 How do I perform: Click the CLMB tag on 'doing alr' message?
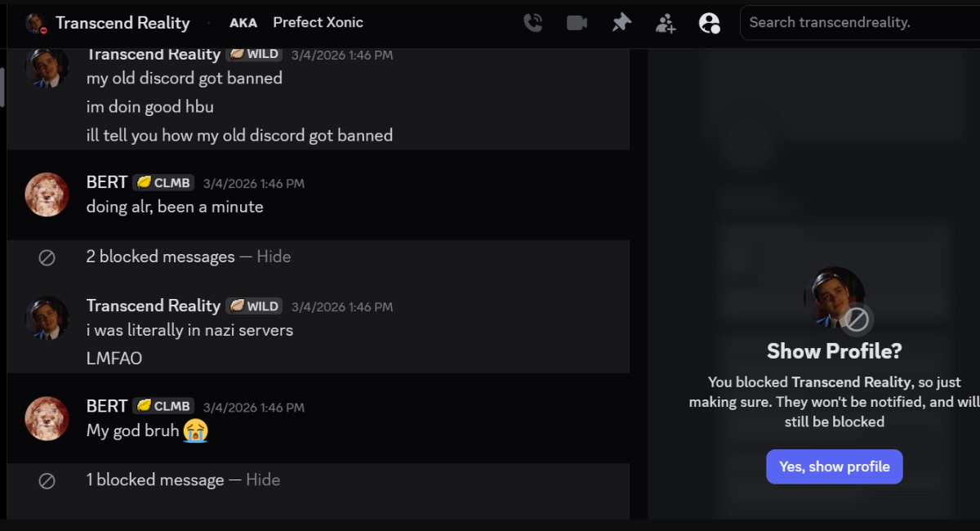(163, 183)
